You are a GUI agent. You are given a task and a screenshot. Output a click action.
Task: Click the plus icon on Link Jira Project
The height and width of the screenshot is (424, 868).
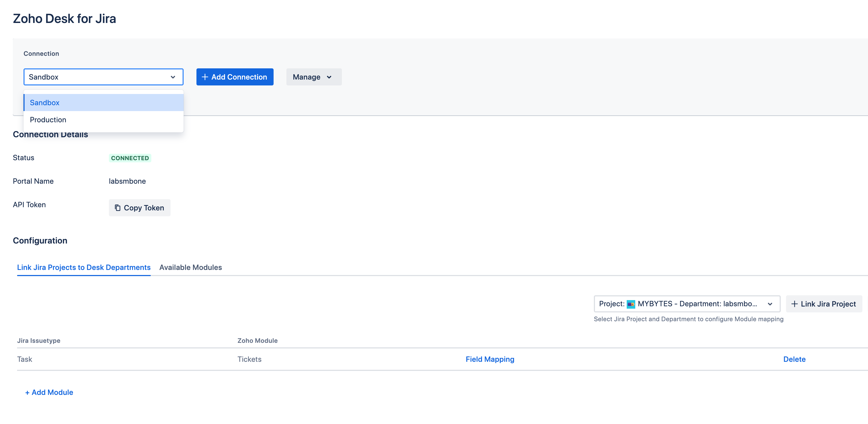[794, 304]
